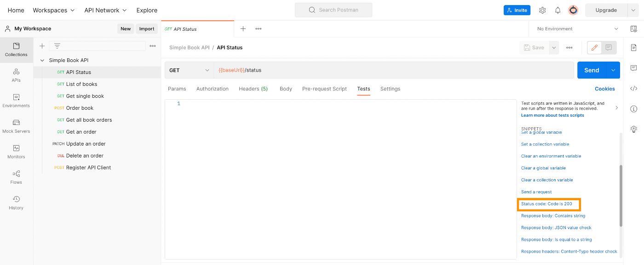Open the environment quick look icon
Screen dimensions: 644x265
[x=634, y=28]
